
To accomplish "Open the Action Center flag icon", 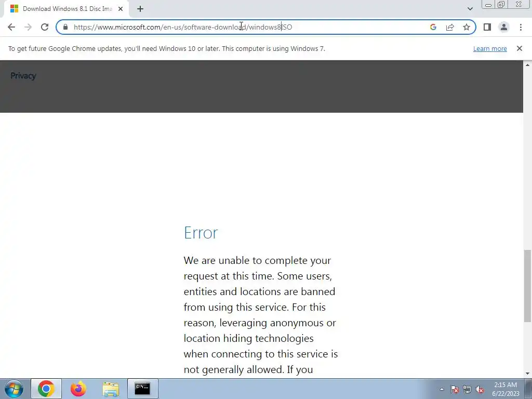I will pyautogui.click(x=455, y=390).
